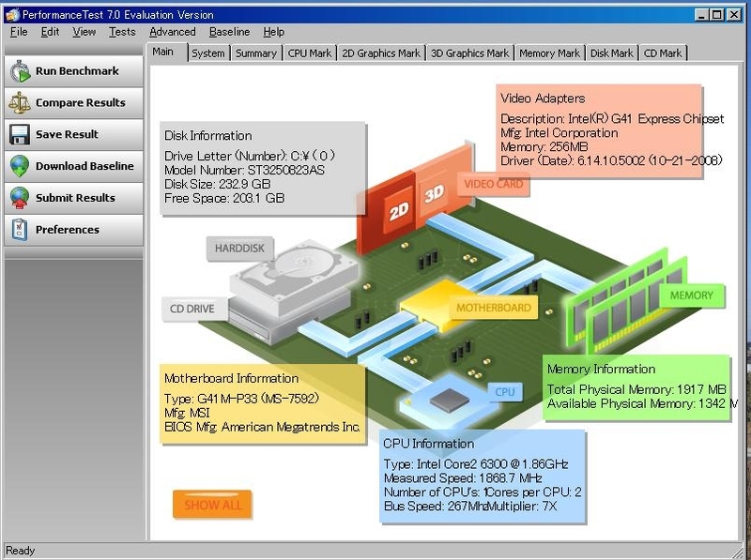This screenshot has height=560, width=751.
Task: Switch to the CPU Mark tab
Action: tap(310, 53)
